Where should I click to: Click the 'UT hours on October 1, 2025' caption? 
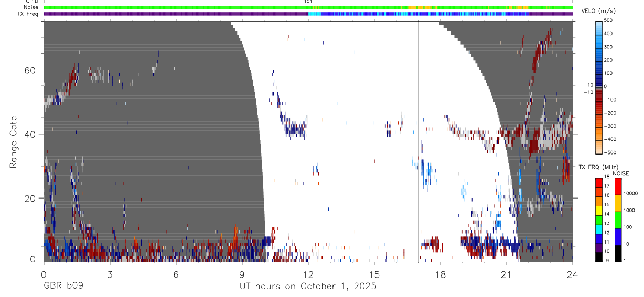click(x=308, y=287)
